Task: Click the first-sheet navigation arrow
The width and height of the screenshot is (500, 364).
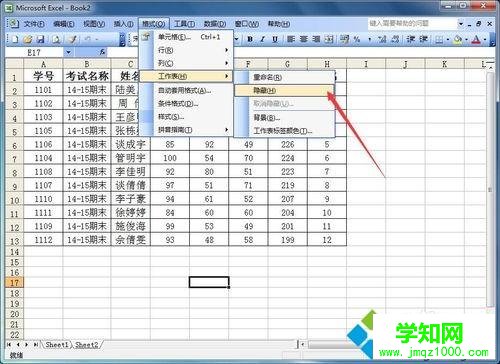Action: (x=9, y=345)
